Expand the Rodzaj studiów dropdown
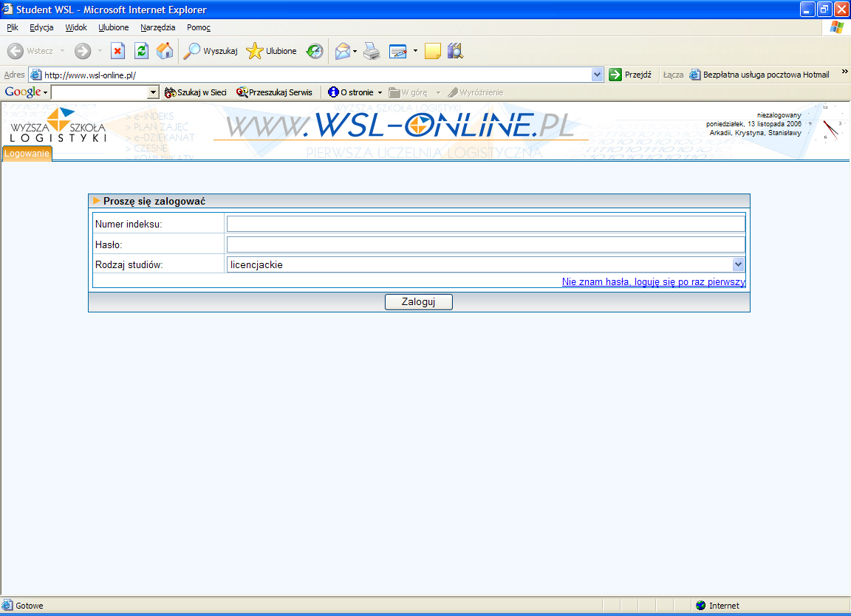The image size is (851, 616). pos(738,264)
